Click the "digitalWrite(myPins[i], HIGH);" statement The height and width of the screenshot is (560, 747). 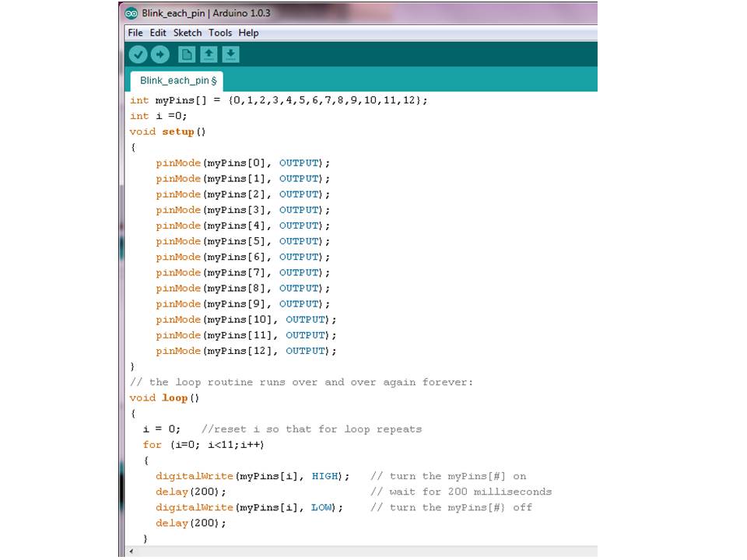[249, 475]
